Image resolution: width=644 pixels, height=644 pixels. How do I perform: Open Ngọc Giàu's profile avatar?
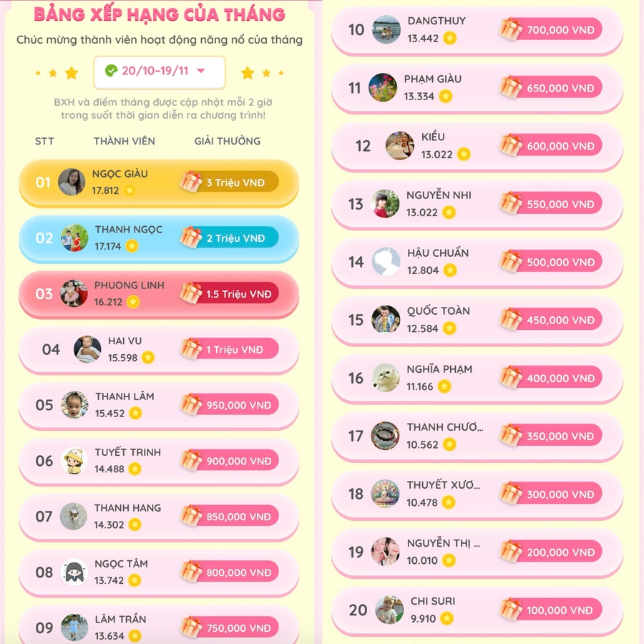point(72,182)
